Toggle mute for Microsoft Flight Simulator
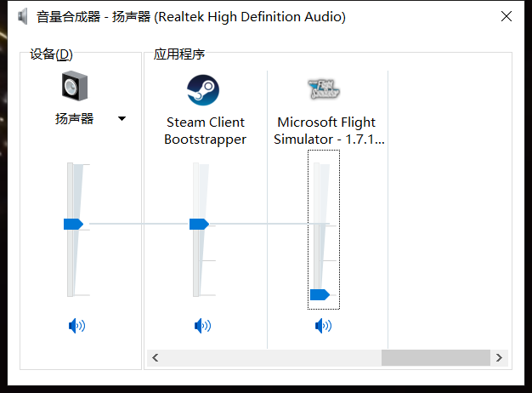The width and height of the screenshot is (532, 393). click(x=323, y=325)
